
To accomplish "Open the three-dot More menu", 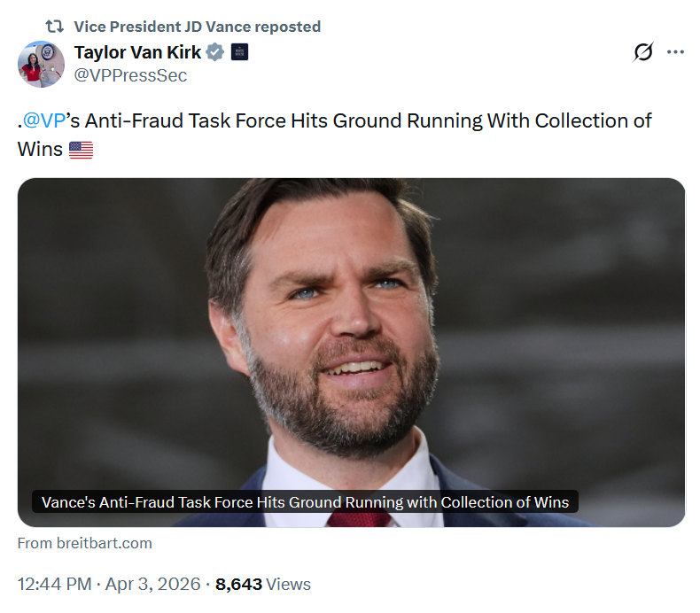I will point(675,52).
